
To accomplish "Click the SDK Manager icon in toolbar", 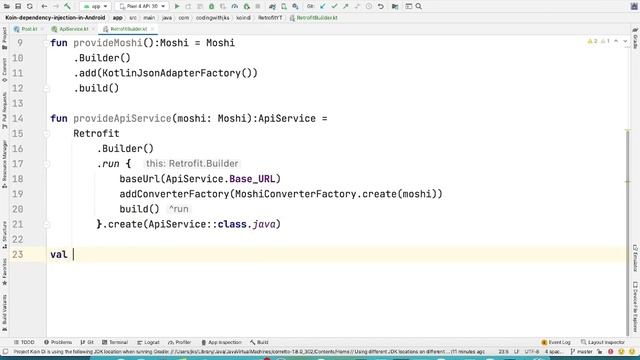I will (295, 7).
